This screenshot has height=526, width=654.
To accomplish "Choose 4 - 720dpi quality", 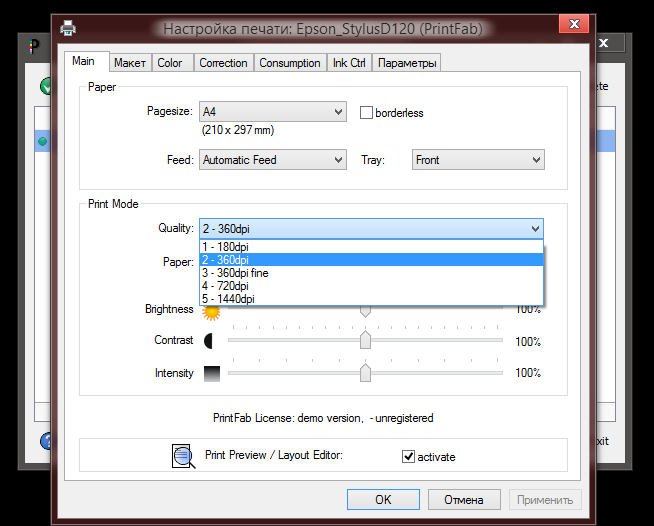I will [372, 286].
